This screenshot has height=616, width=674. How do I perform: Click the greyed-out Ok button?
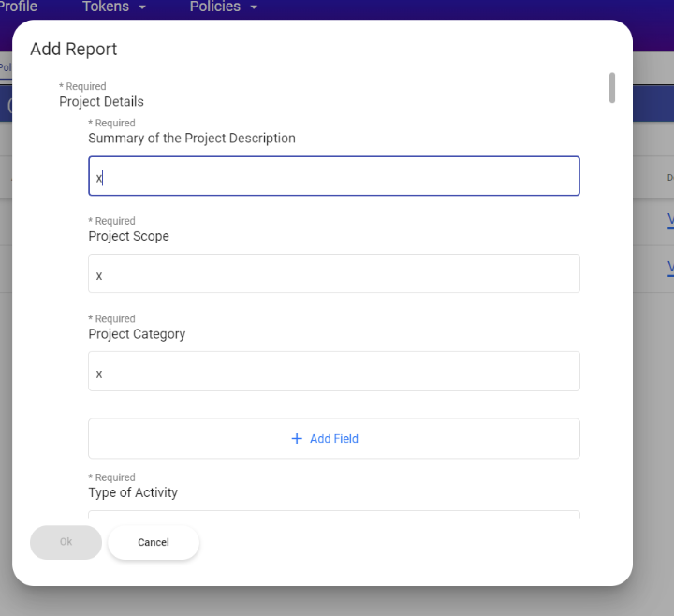pos(66,543)
